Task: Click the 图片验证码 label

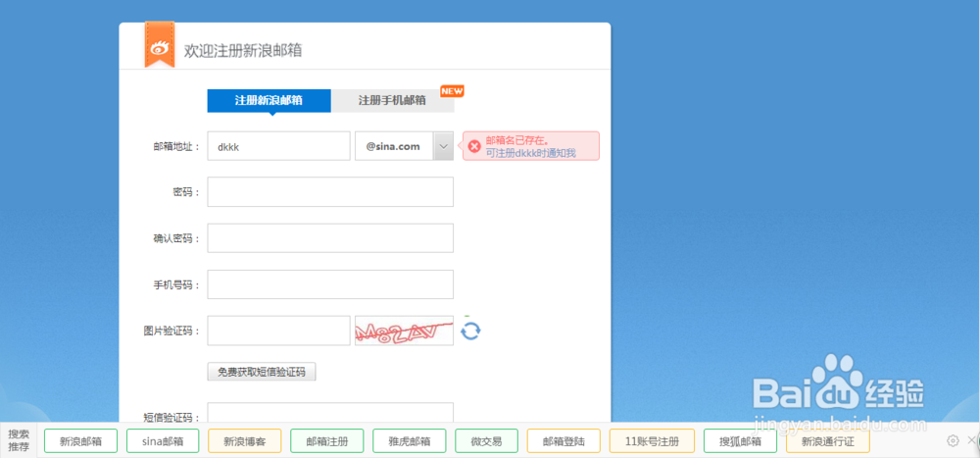Action: point(171,331)
